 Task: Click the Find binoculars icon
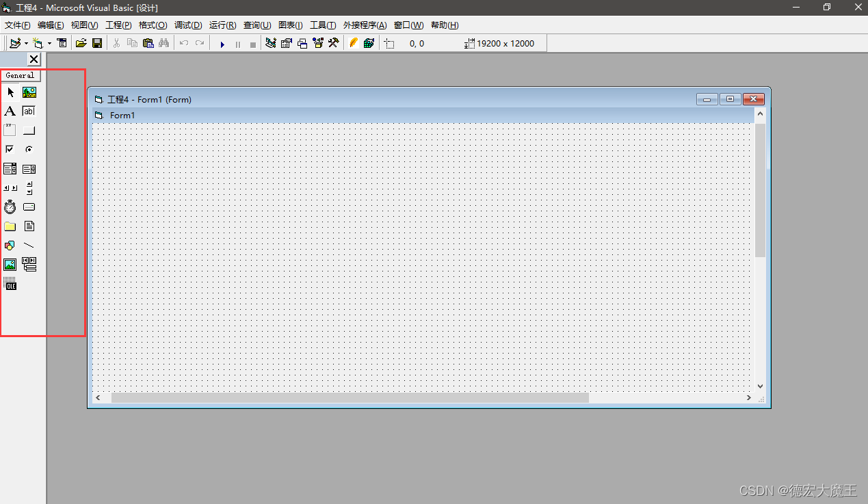point(164,43)
